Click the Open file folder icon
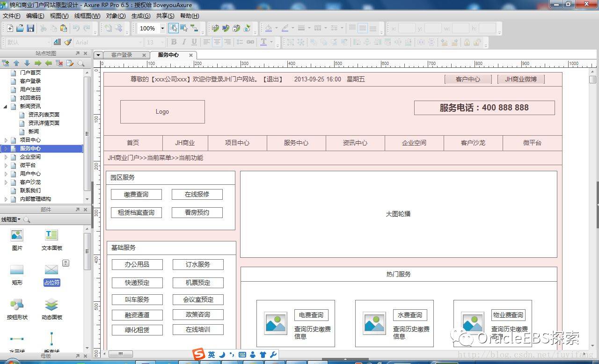Image resolution: width=599 pixels, height=364 pixels. pyautogui.click(x=20, y=28)
